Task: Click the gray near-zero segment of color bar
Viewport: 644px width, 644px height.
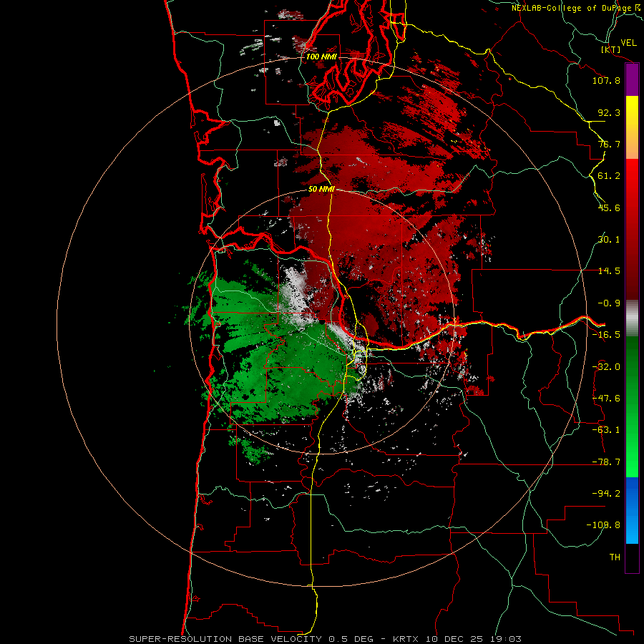Action: click(632, 318)
